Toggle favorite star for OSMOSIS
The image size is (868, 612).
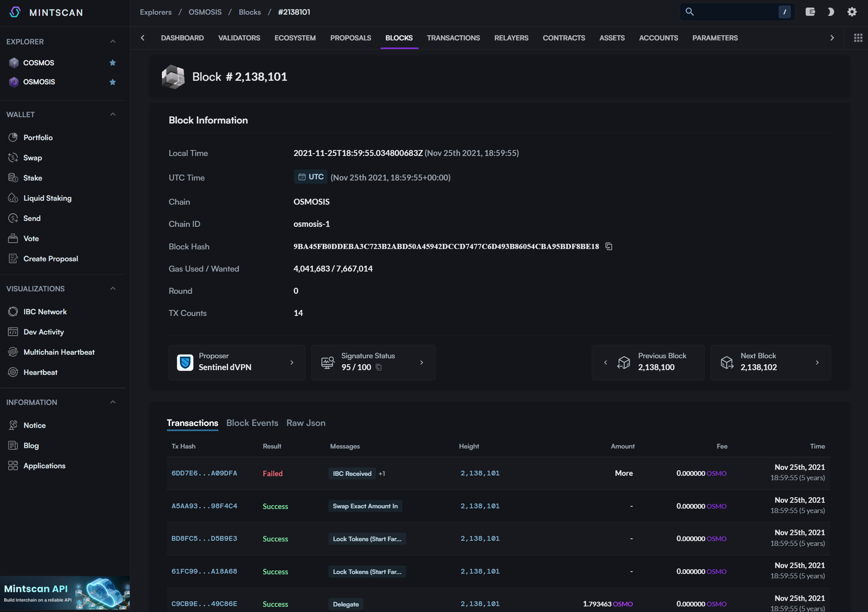click(x=113, y=82)
